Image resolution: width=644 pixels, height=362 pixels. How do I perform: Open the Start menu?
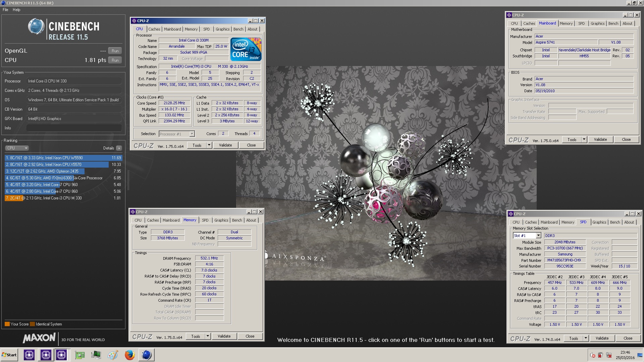[9, 355]
